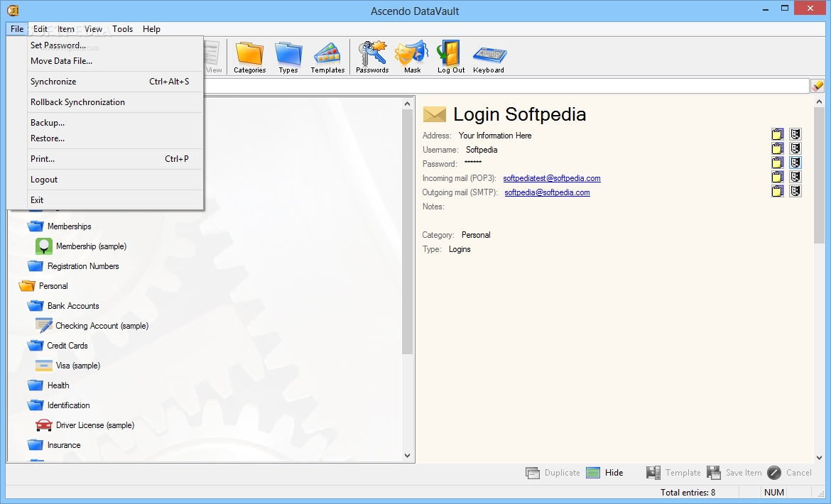Toggle the Mask toolbar icon
This screenshot has width=831, height=504.
tap(412, 57)
